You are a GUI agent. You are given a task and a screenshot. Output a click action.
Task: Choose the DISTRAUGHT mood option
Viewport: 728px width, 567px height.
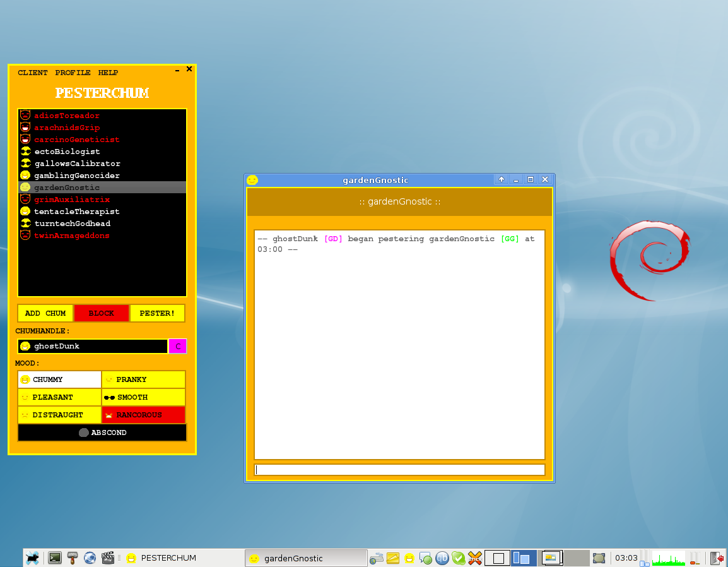(x=59, y=415)
